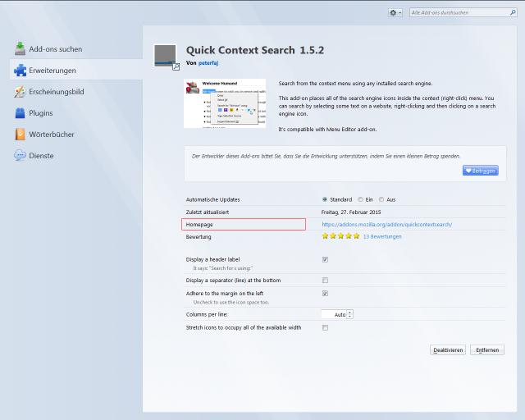Select Aus for automatic updates
Screen dimensions: 525x420
pos(386,199)
